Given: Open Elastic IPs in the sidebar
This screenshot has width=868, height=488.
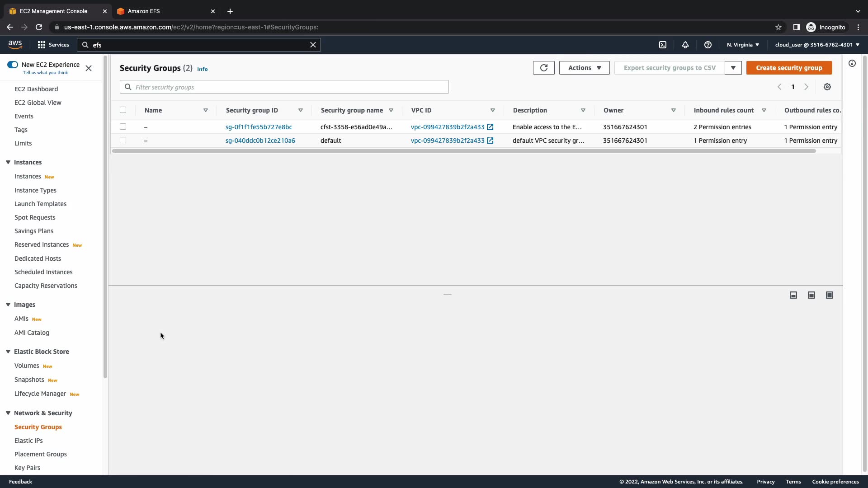Looking at the screenshot, I should pos(28,441).
